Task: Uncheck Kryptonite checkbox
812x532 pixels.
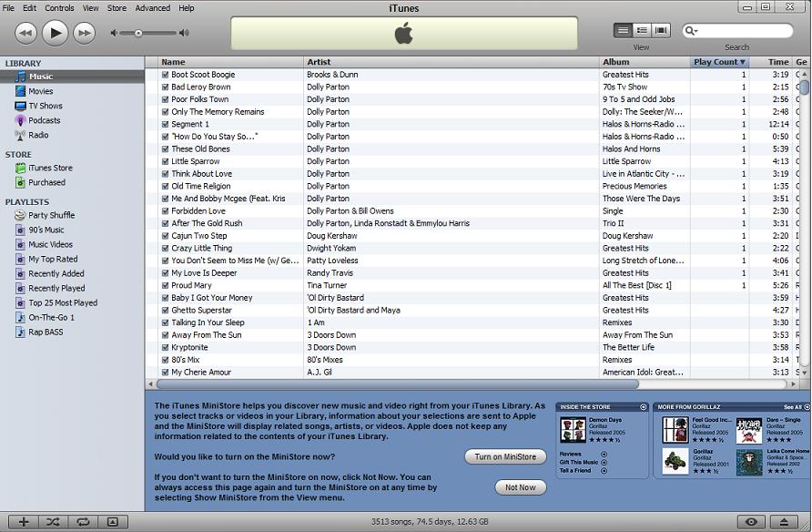Action: 165,348
